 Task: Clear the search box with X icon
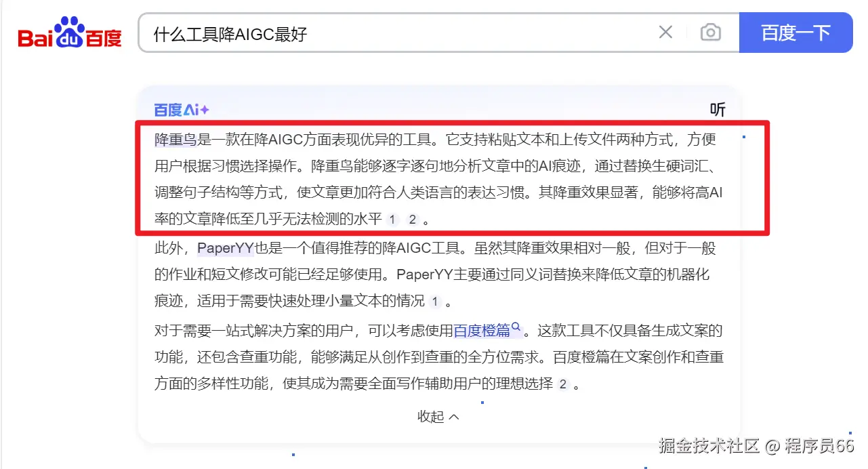(x=665, y=32)
